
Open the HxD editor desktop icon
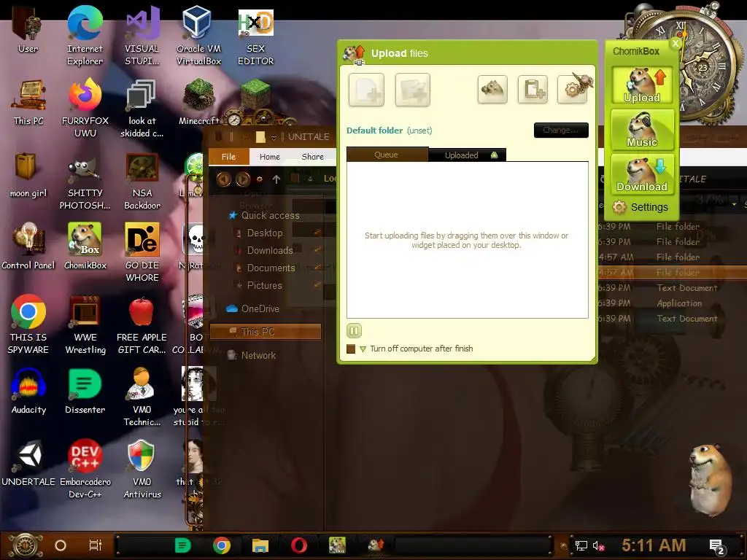click(x=256, y=36)
